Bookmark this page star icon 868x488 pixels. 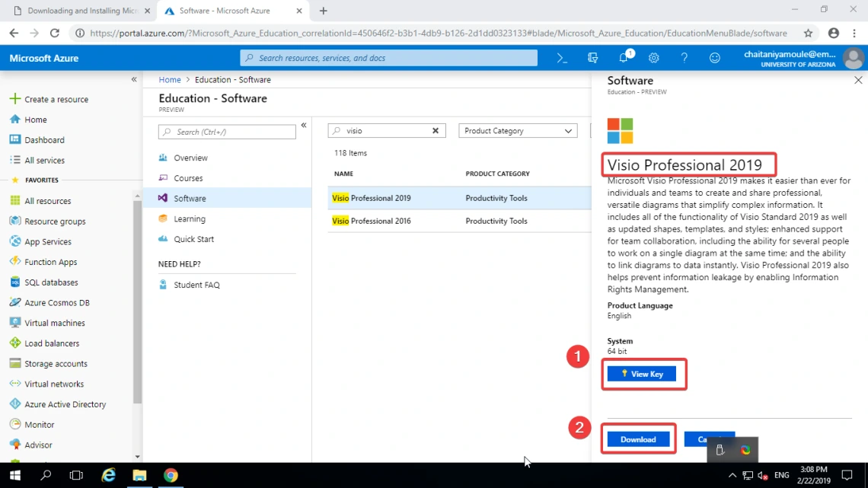click(808, 33)
